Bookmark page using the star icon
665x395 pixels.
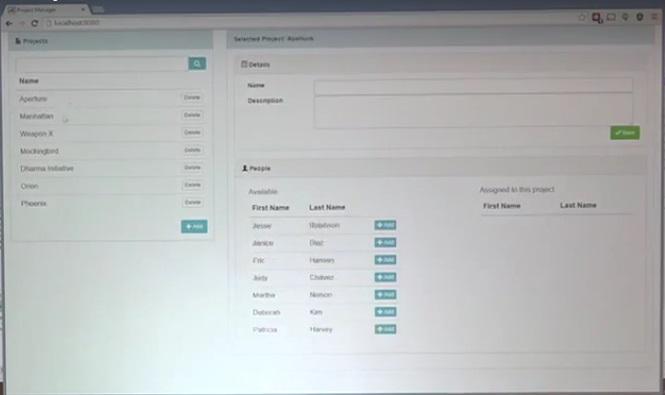582,17
